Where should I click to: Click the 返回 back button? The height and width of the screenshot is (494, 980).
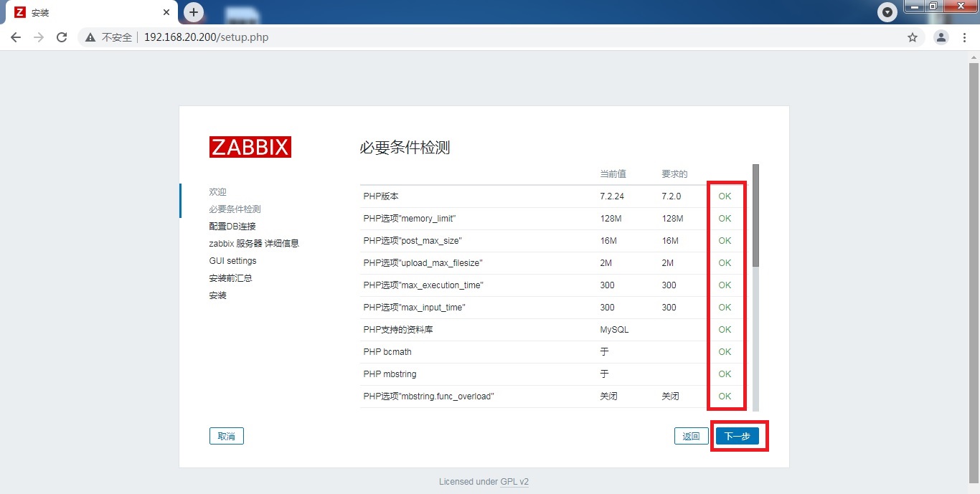[692, 436]
